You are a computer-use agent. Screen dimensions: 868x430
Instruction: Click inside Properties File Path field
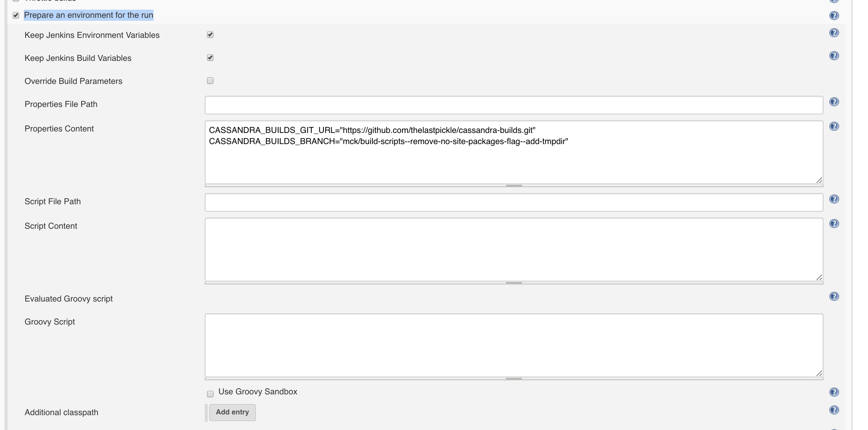tap(514, 105)
